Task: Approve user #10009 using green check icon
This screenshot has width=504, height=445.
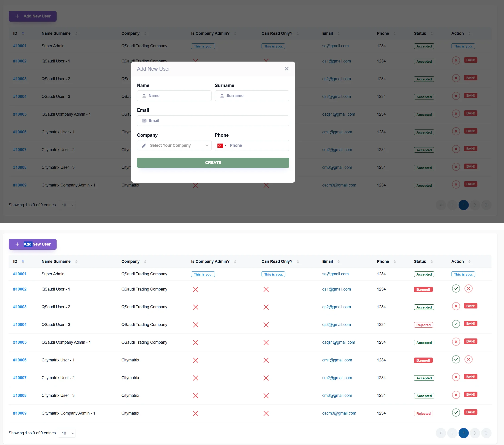Action: click(x=456, y=413)
